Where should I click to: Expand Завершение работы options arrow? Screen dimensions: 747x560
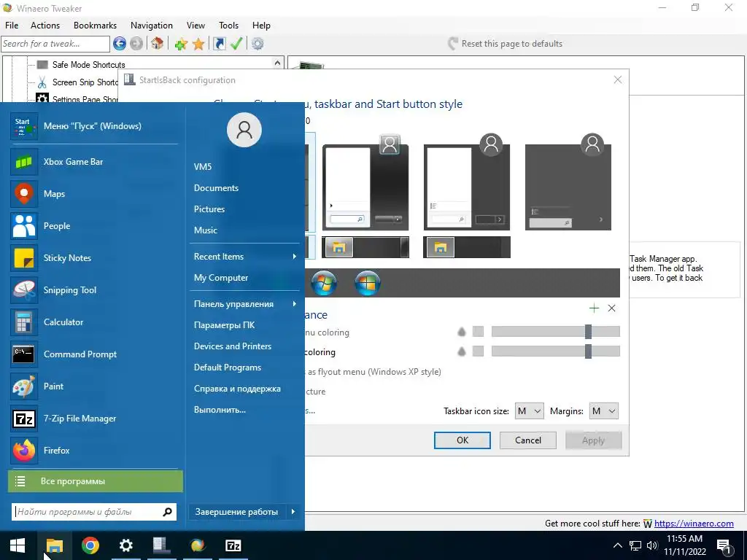click(293, 512)
